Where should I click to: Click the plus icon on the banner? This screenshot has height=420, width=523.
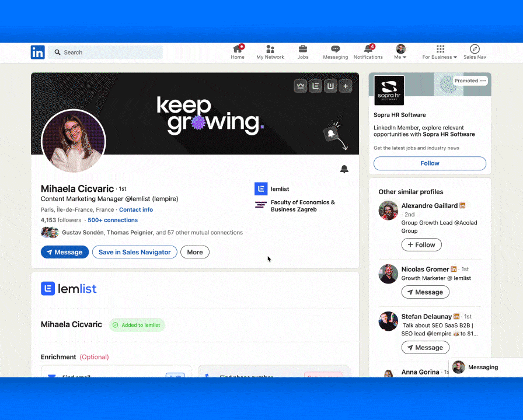[346, 86]
